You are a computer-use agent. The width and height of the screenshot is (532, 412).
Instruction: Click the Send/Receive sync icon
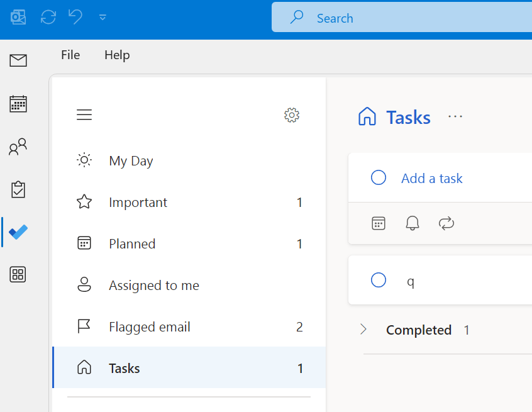pos(48,17)
